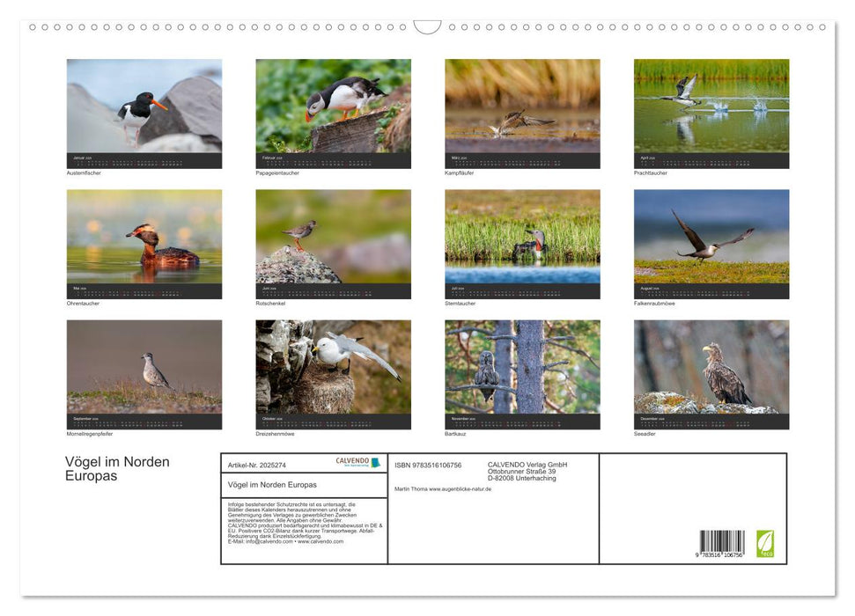
Task: Click the blue square in the CALVENDO logo
Action: (x=373, y=463)
